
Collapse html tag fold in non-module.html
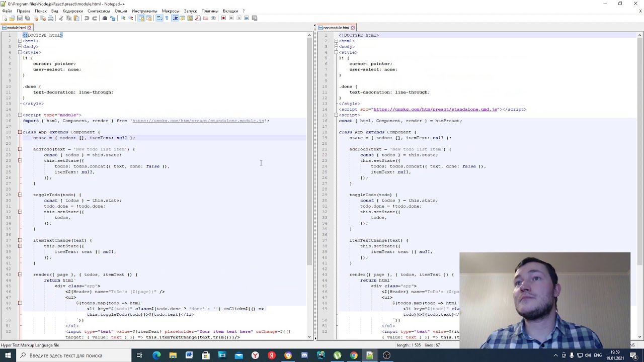[x=336, y=41]
